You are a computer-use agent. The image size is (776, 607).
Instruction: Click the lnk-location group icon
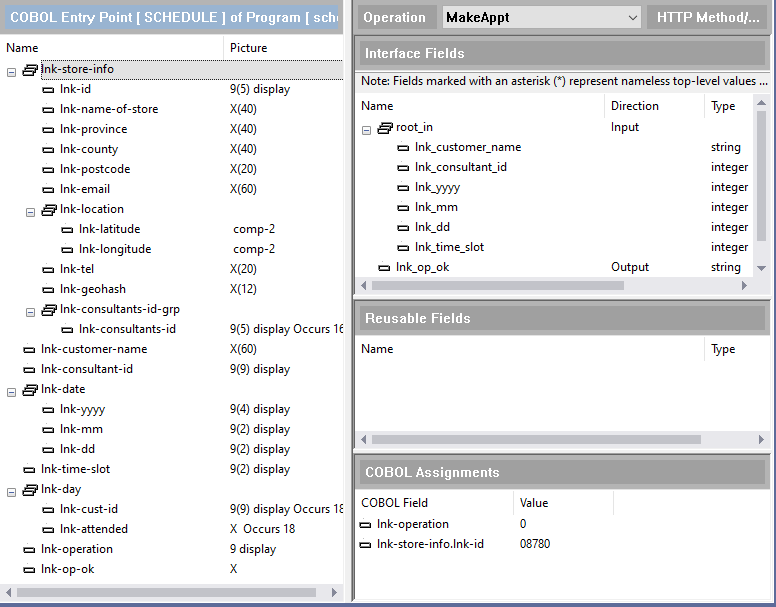click(x=49, y=209)
